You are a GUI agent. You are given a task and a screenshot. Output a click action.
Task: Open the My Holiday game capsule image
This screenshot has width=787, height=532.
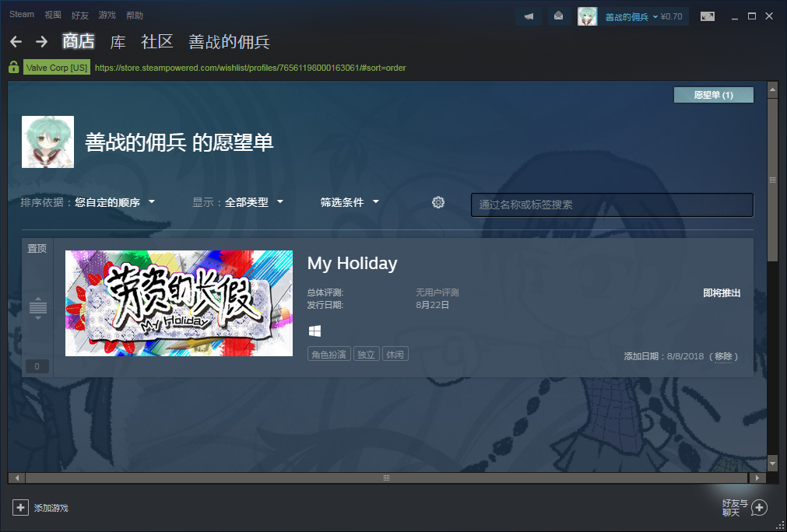tap(179, 303)
